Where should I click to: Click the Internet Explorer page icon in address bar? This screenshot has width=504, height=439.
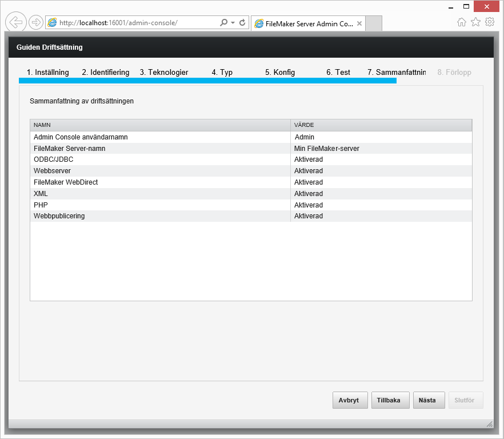tap(52, 22)
